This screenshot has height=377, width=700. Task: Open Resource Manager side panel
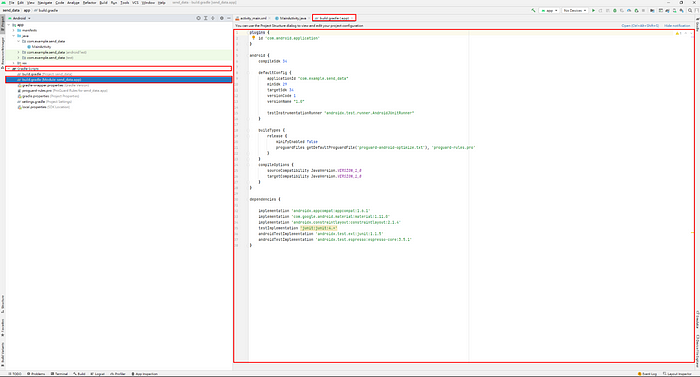pos(2,54)
